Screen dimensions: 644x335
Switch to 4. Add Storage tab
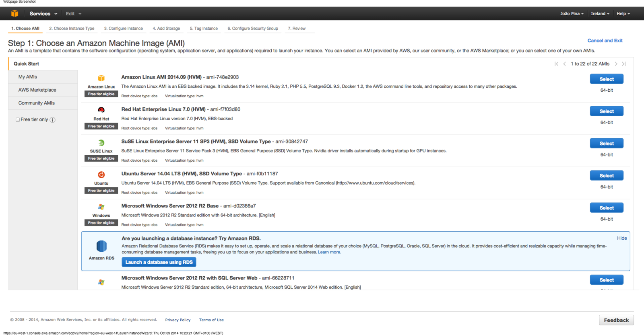[166, 29]
